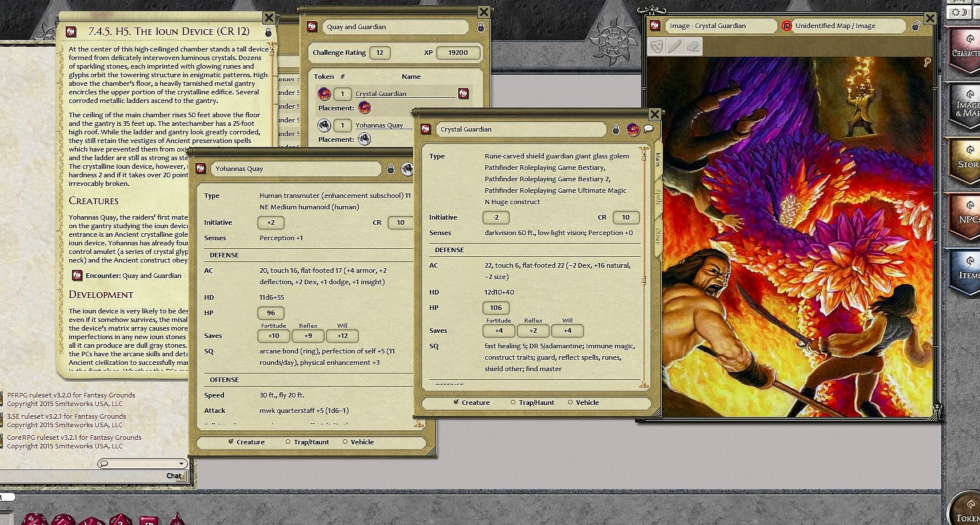The width and height of the screenshot is (980, 525).
Task: Toggle the lock on the Ioun Device story
Action: 269,32
